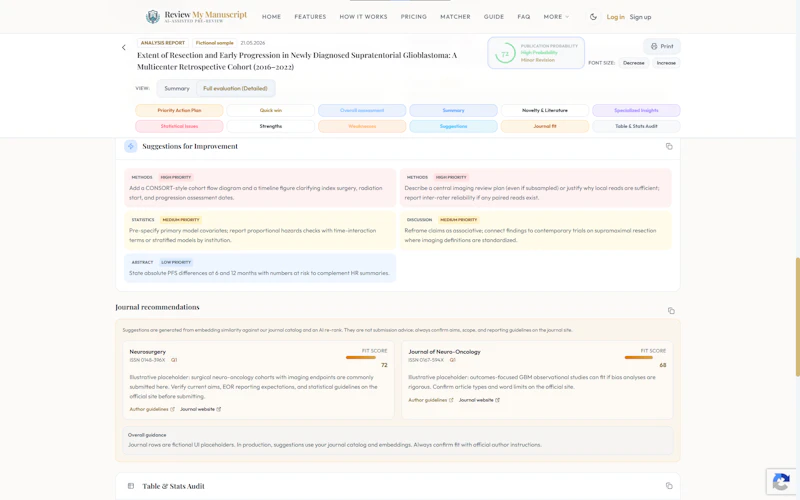Click the publication probability score circle 72

point(505,53)
